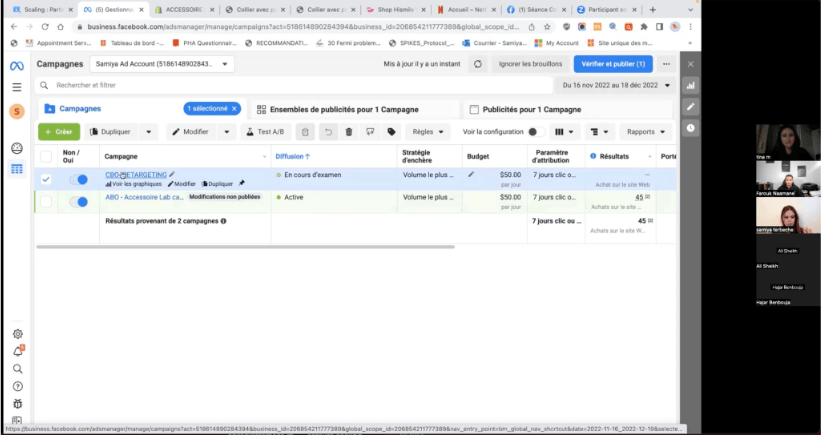
Task: Click Vérifier et publier (1) button
Action: [613, 64]
